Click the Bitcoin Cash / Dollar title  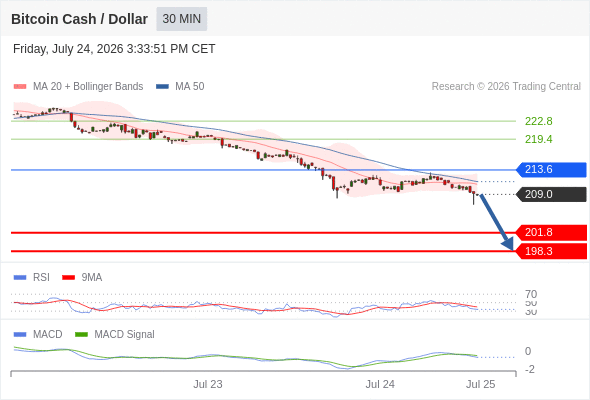(x=79, y=19)
